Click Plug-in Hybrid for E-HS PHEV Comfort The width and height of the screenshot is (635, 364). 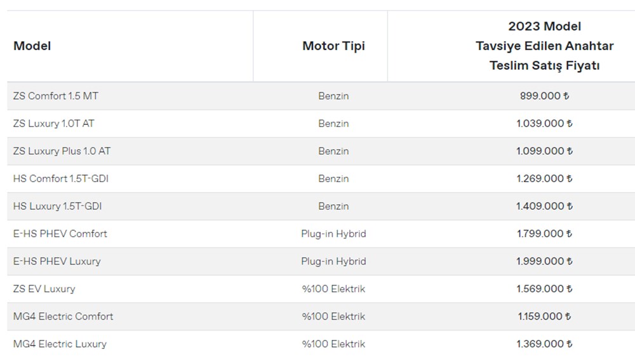[333, 233]
